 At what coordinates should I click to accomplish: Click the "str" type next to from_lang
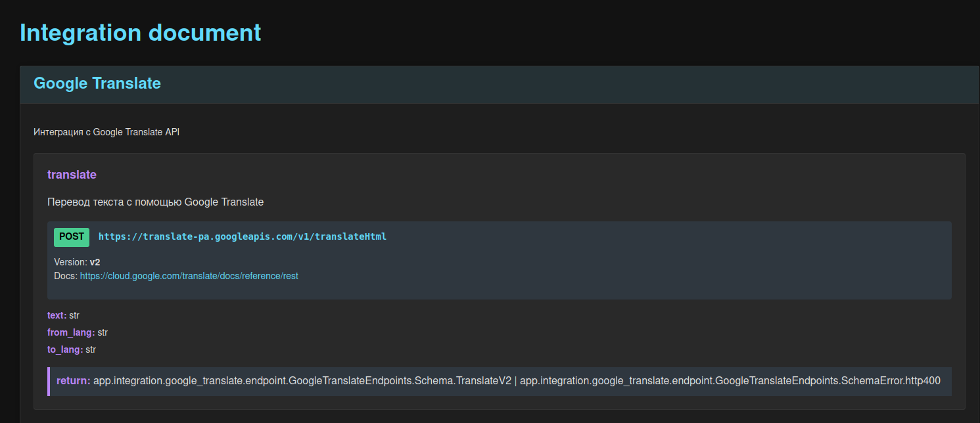tap(103, 333)
